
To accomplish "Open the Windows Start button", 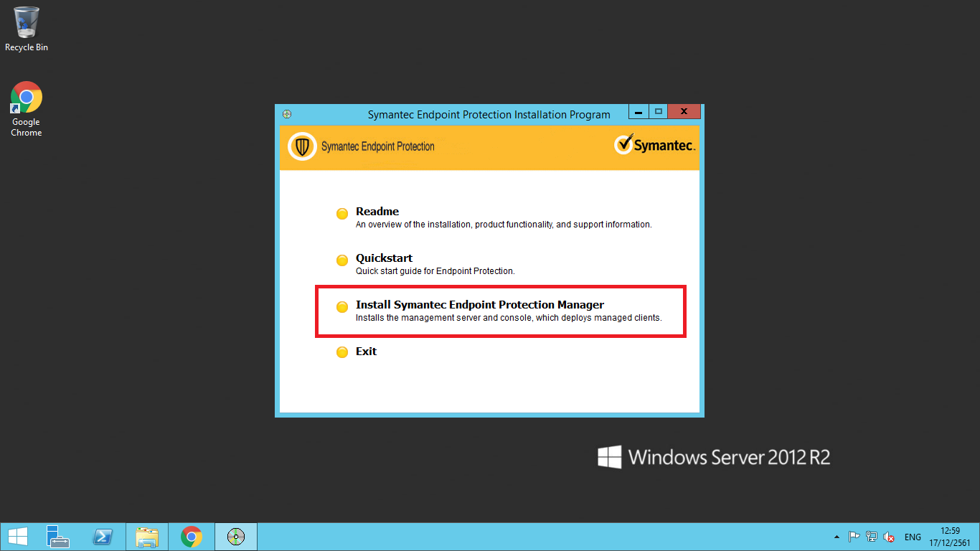I will click(x=18, y=537).
